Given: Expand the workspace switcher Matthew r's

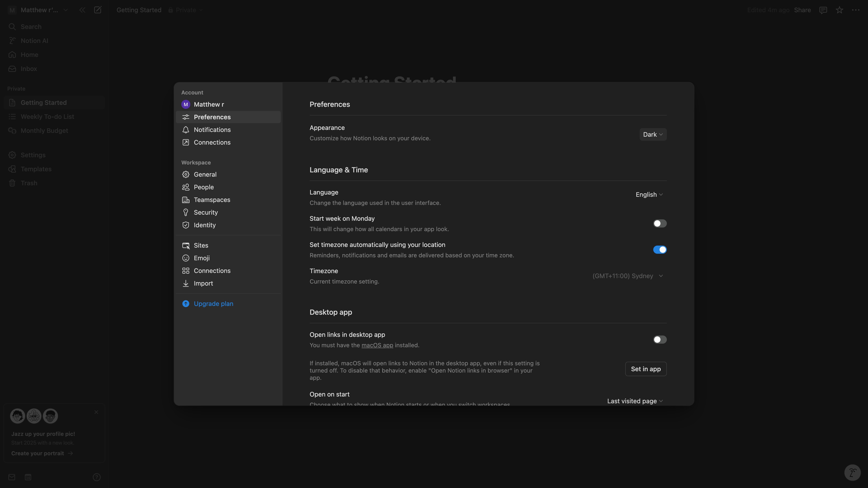Looking at the screenshot, I should [x=38, y=10].
